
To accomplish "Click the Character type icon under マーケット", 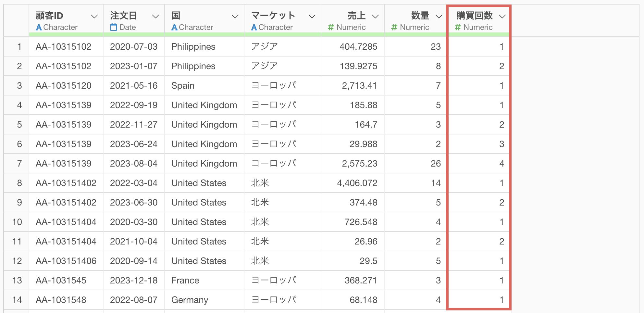I will (x=254, y=27).
